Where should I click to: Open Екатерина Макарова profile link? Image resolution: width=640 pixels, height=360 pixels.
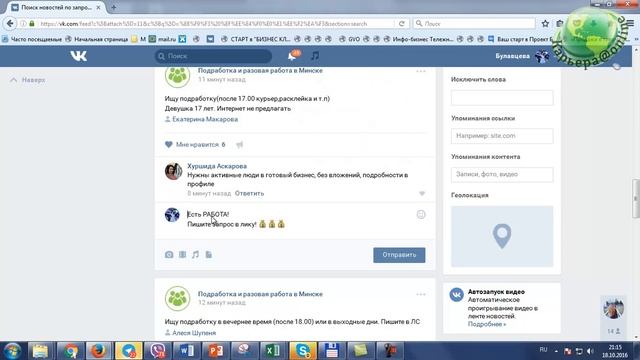(205, 119)
